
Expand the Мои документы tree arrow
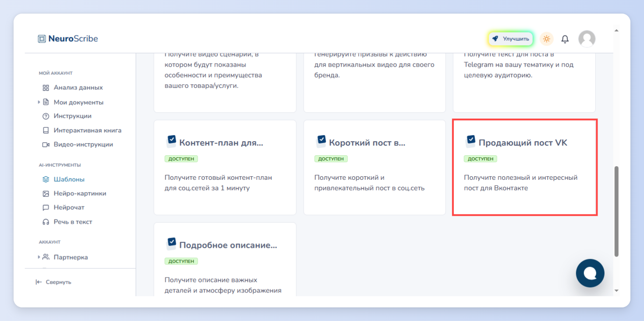pyautogui.click(x=39, y=102)
